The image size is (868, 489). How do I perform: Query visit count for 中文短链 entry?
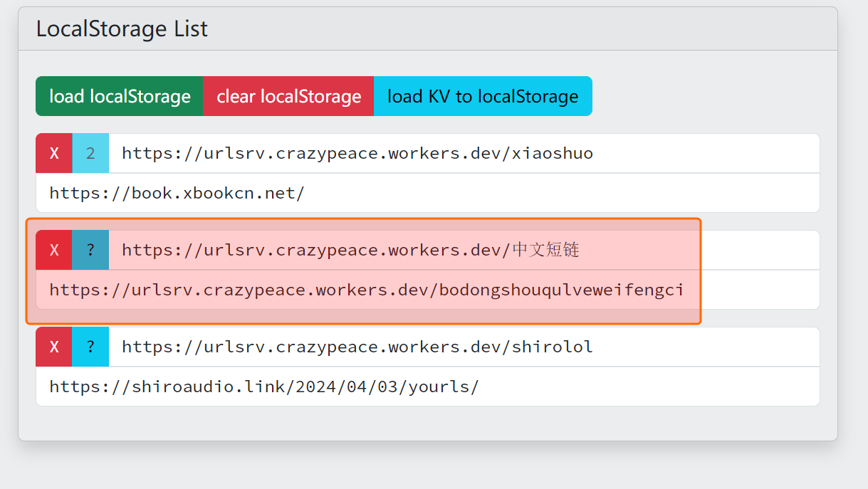[90, 250]
